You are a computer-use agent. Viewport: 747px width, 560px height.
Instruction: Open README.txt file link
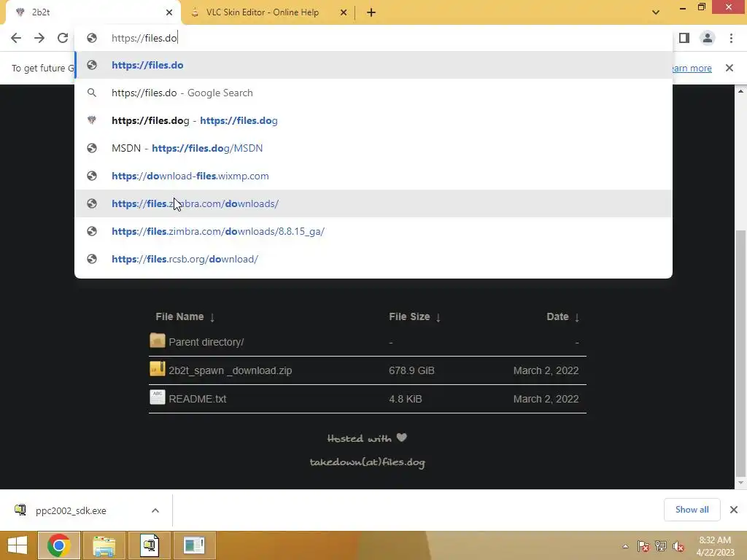click(197, 399)
